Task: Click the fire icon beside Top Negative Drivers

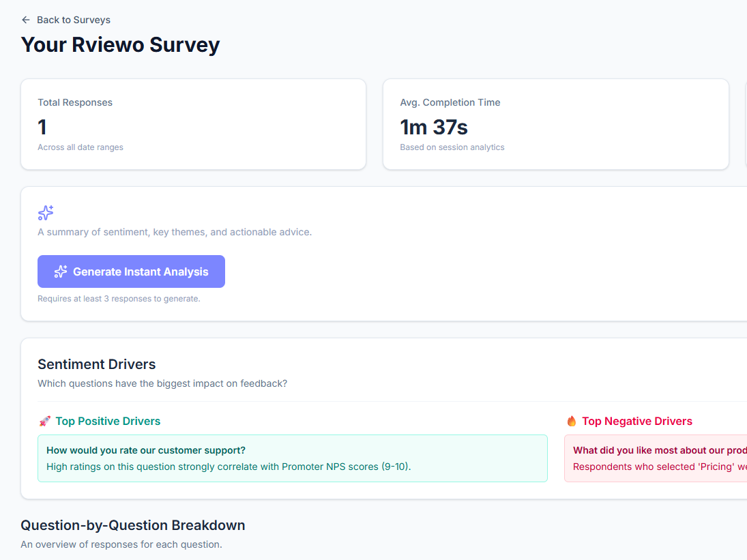Action: [572, 422]
